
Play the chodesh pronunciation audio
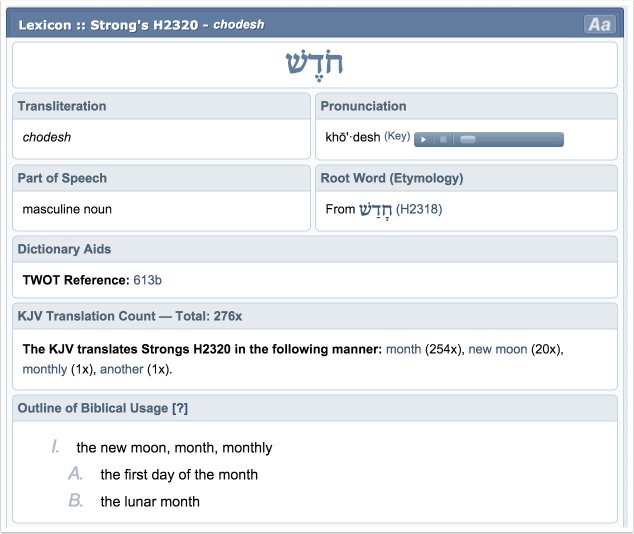pyautogui.click(x=424, y=139)
